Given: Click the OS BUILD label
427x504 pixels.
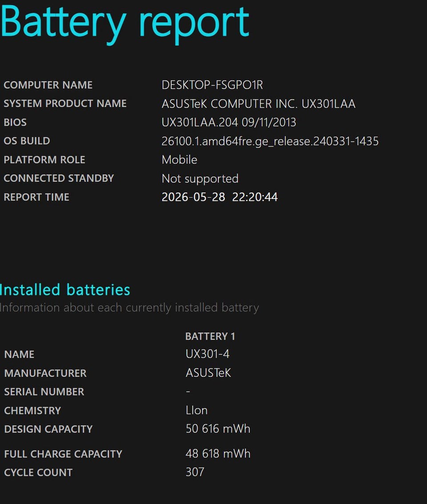Looking at the screenshot, I should (x=27, y=141).
